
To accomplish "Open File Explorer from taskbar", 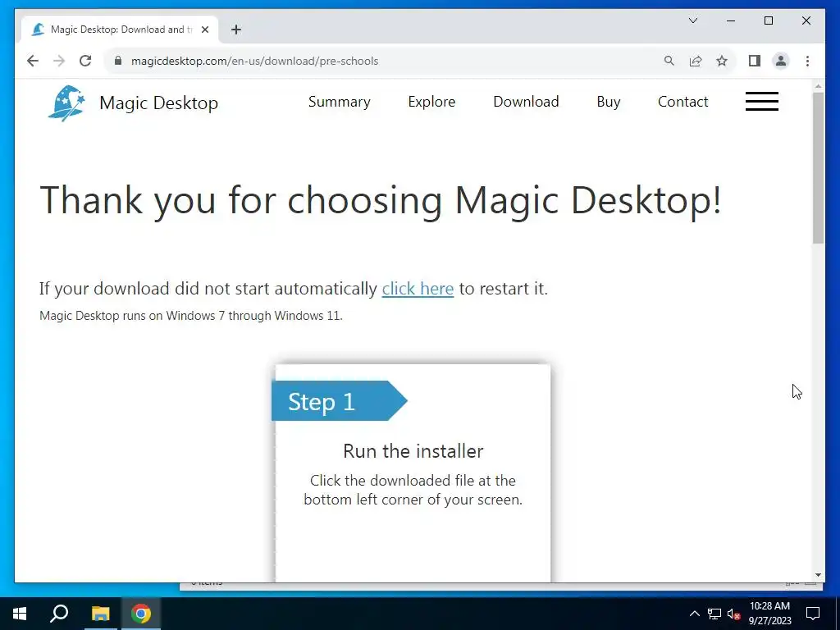I will (100, 614).
